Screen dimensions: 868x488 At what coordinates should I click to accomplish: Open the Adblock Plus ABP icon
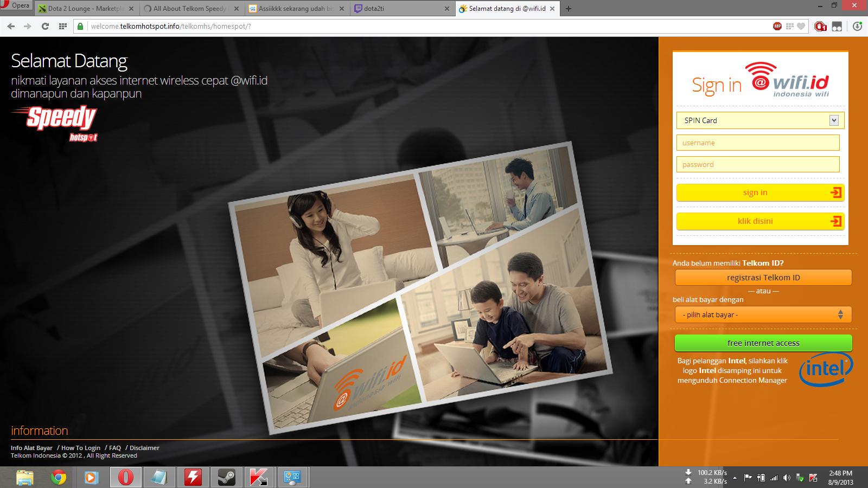[x=777, y=26]
